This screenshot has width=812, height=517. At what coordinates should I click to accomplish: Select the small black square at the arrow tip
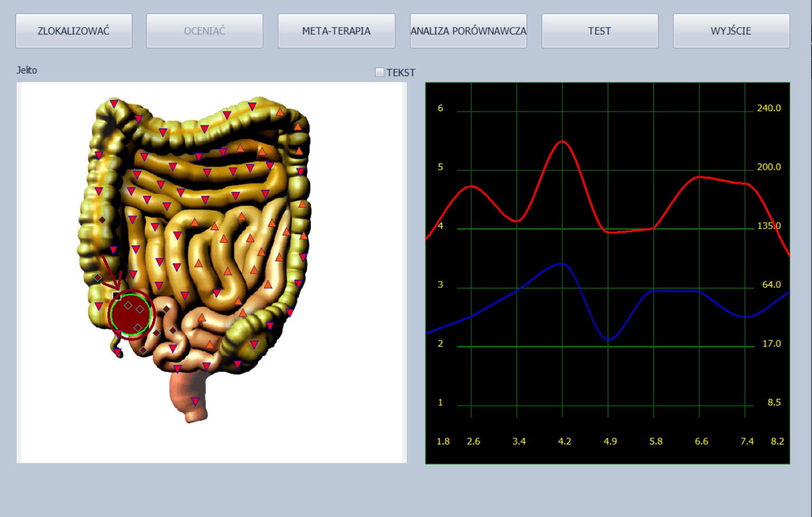pyautogui.click(x=117, y=296)
